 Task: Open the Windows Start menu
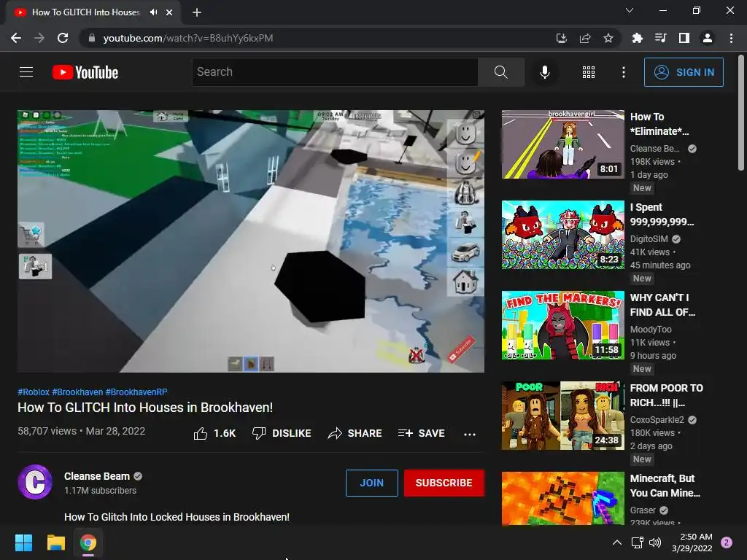pyautogui.click(x=23, y=542)
